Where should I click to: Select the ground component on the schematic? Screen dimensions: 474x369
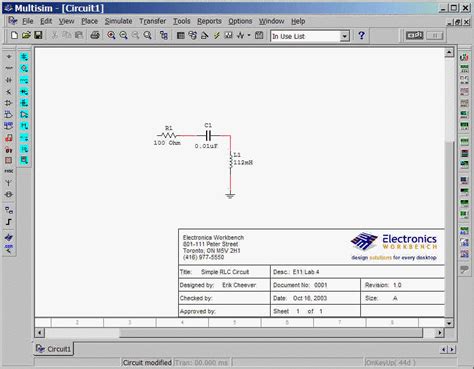coord(230,195)
